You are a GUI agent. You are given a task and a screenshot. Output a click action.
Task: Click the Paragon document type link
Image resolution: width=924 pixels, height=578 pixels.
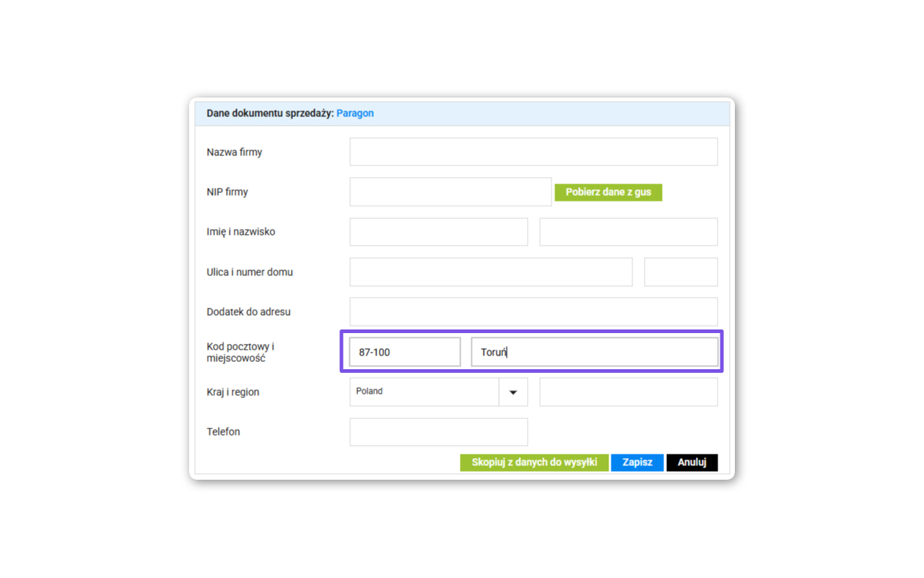(355, 113)
